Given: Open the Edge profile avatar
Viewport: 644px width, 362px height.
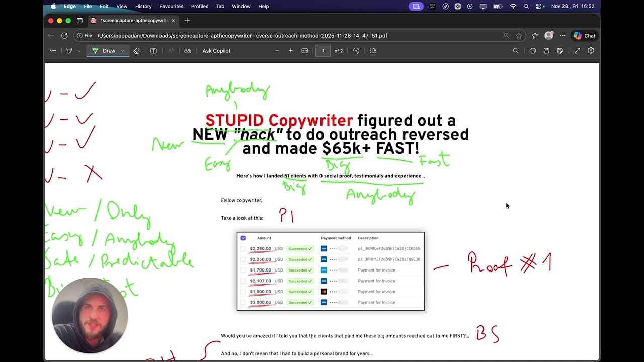Looking at the screenshot, I should [x=549, y=36].
